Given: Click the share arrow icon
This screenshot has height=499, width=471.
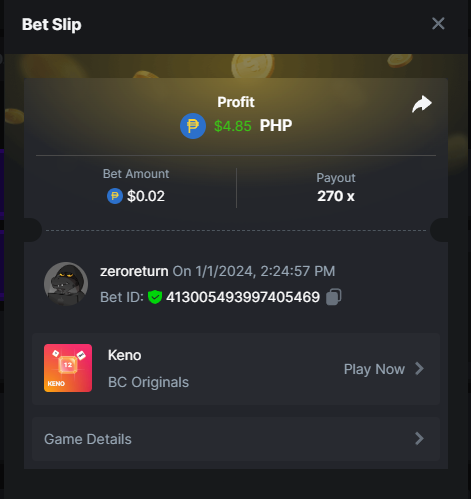Looking at the screenshot, I should coord(422,104).
